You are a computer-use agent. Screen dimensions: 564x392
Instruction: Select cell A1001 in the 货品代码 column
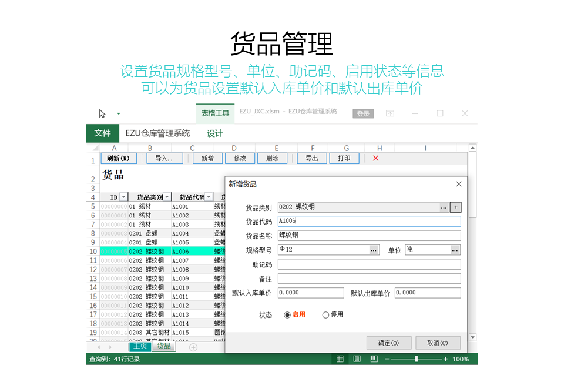tap(192, 207)
